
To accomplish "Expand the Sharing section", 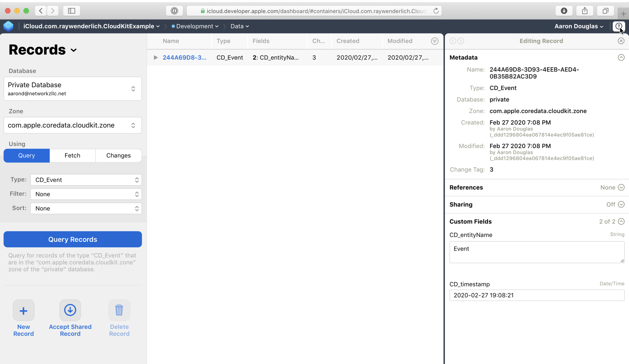I will [621, 205].
